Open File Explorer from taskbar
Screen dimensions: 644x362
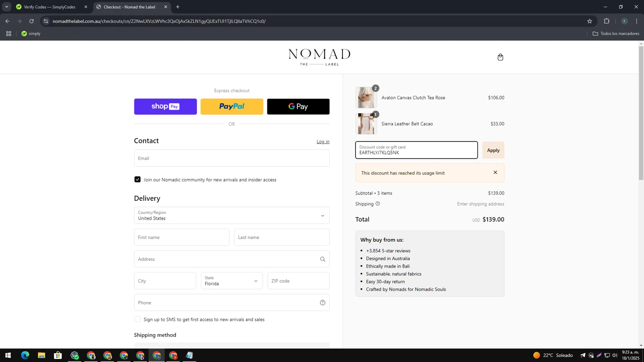pos(41,355)
